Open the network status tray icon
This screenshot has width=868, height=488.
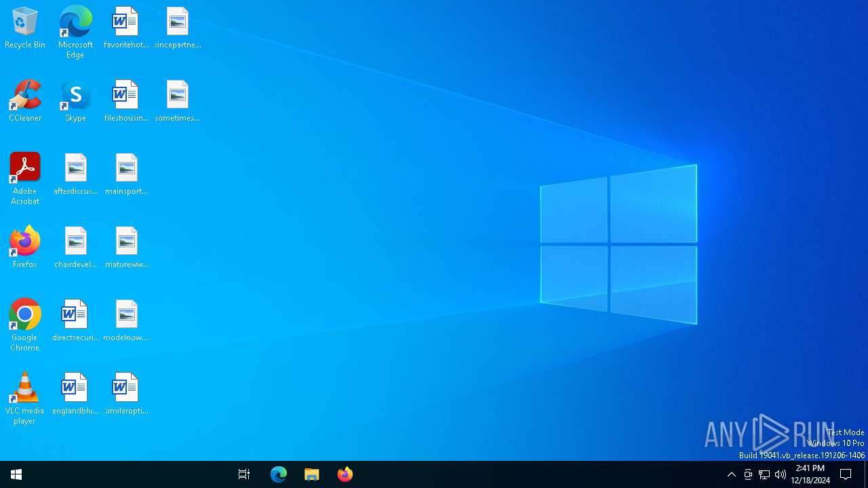764,474
